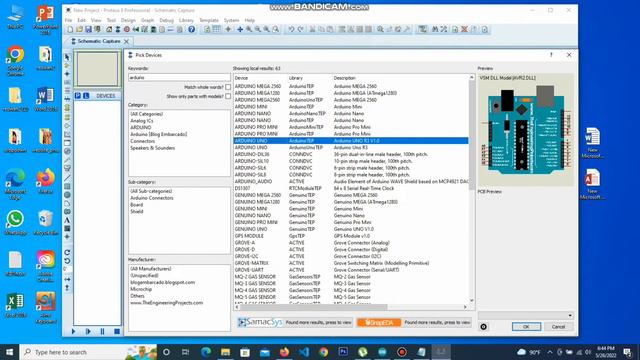Viewport: 640px width, 360px height.
Task: Click the Redo arrow in toolbar
Action: [300, 29]
